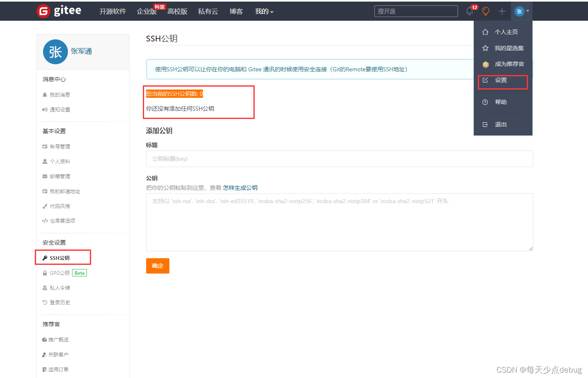Open the 怎样生成公钥 help link
The height and width of the screenshot is (378, 588).
tap(240, 188)
